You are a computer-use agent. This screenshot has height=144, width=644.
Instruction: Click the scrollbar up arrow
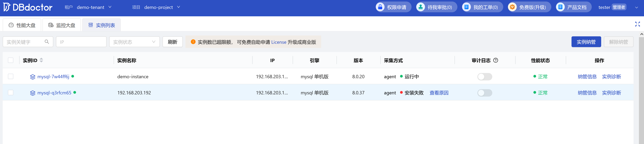[x=641, y=34]
